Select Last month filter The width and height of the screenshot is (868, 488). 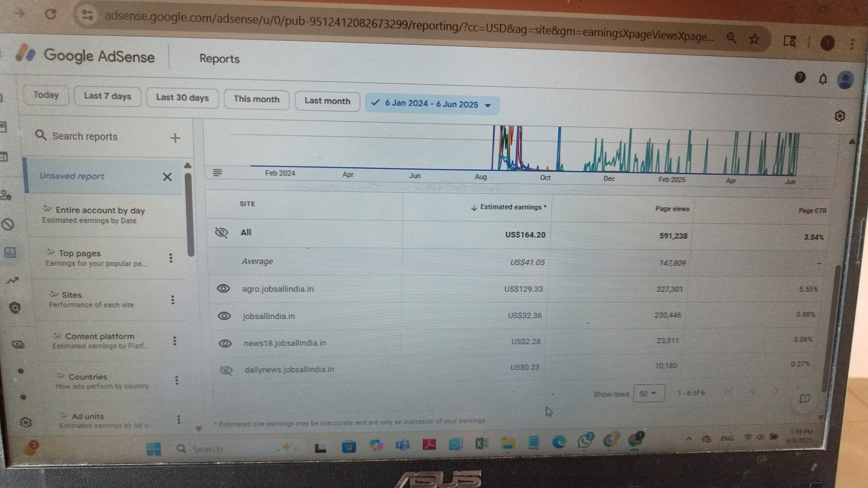(327, 101)
